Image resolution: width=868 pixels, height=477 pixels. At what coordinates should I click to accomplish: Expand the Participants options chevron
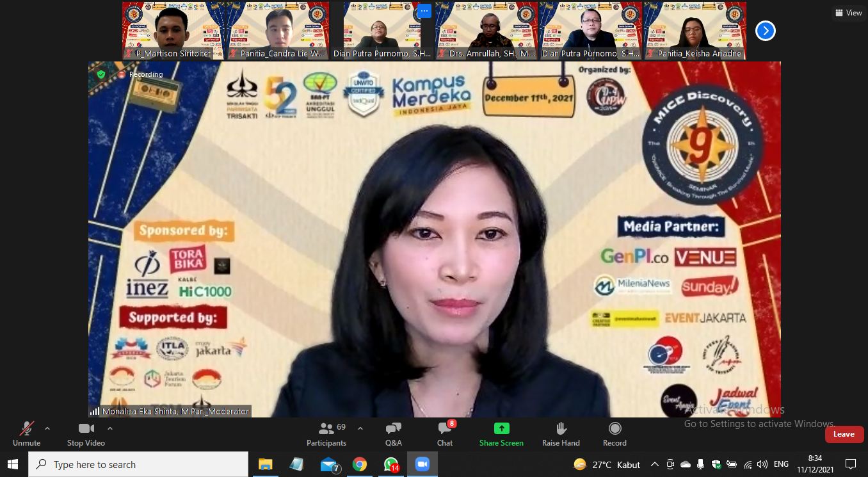(360, 428)
